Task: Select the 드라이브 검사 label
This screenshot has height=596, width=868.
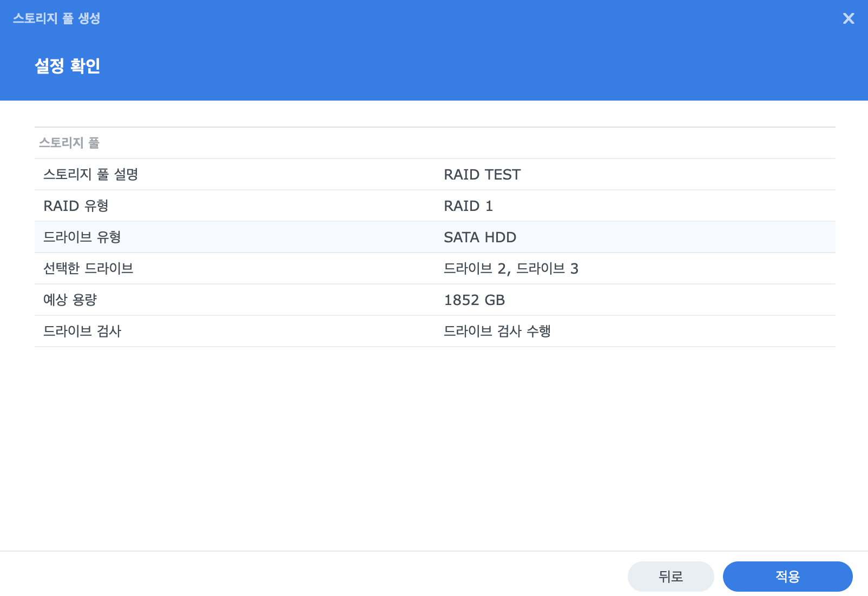Action: click(x=82, y=331)
